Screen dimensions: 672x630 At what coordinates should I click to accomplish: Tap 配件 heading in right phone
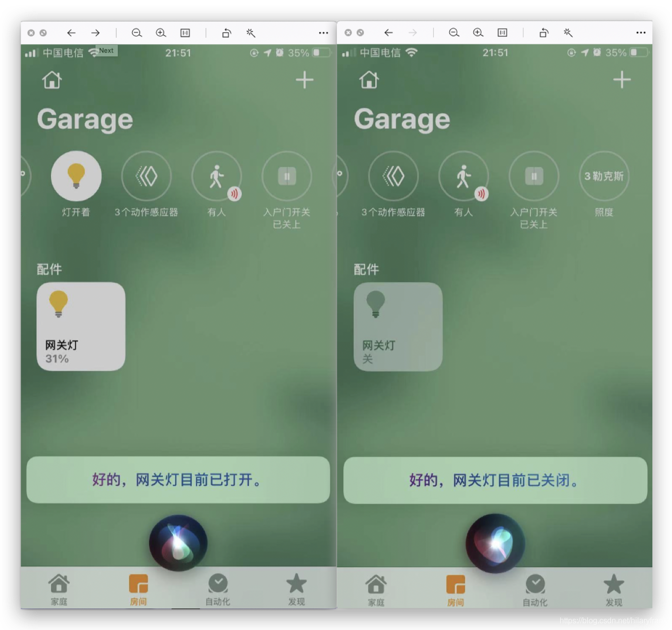pyautogui.click(x=366, y=269)
